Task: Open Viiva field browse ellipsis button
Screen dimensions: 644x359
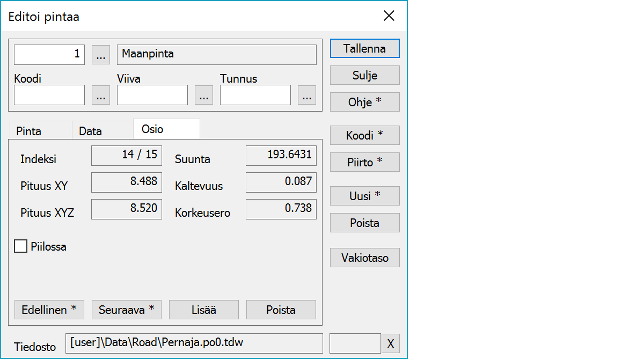Action: [203, 96]
